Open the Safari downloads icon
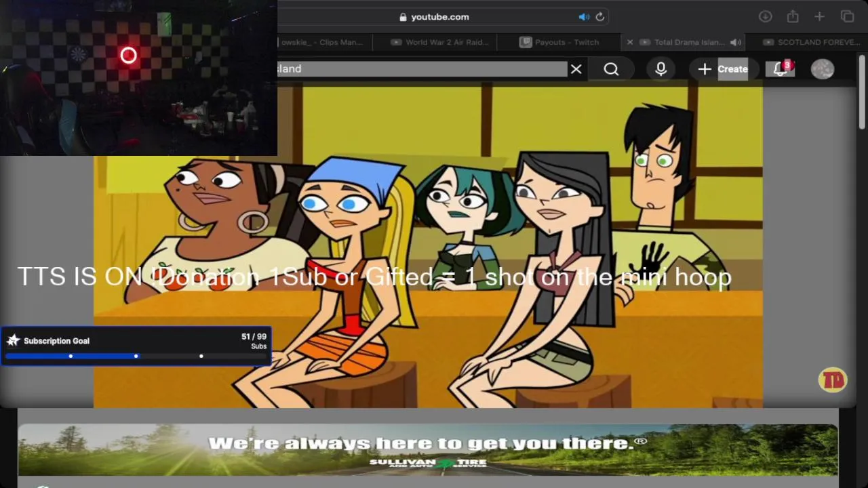This screenshot has width=868, height=488. point(765,17)
